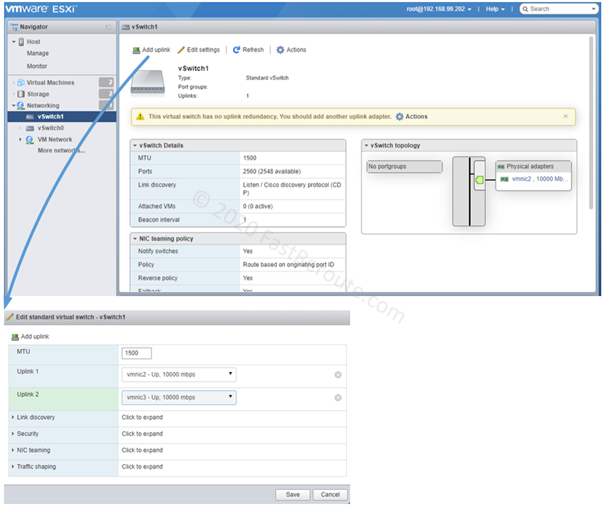Collapse the Navigator panel with its corner button
The width and height of the screenshot is (602, 506).
pos(108,27)
